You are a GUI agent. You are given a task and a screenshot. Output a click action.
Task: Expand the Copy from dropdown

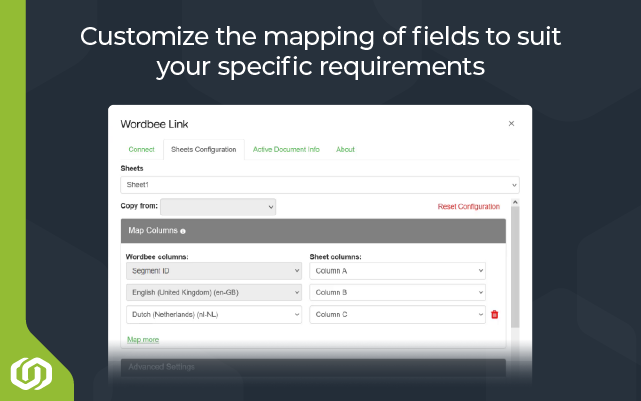pos(218,207)
